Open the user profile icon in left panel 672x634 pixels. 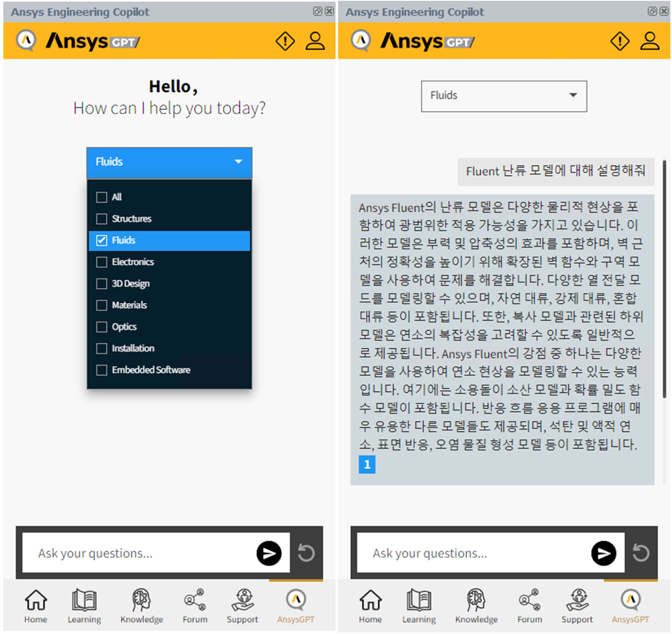tap(315, 41)
